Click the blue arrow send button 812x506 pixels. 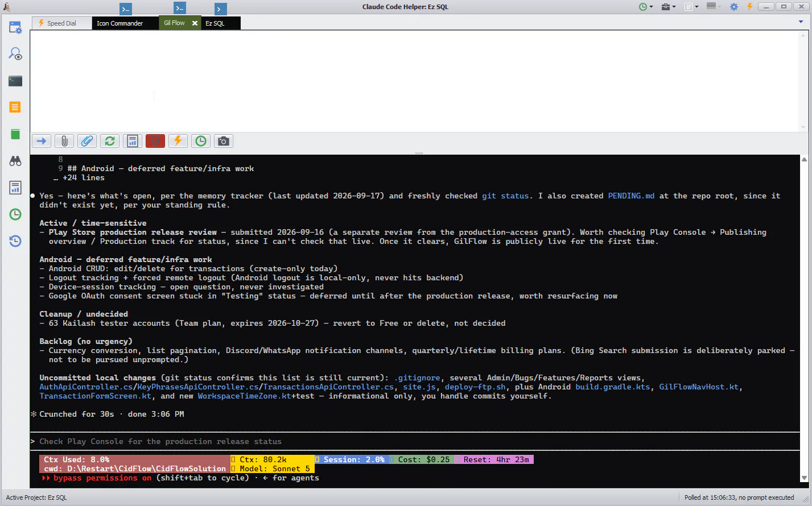pyautogui.click(x=42, y=141)
